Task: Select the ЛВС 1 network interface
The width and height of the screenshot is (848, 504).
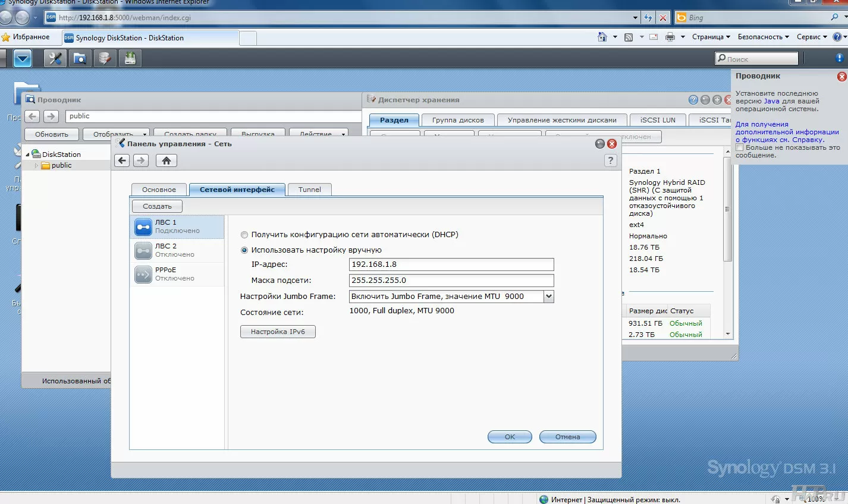Action: [177, 226]
